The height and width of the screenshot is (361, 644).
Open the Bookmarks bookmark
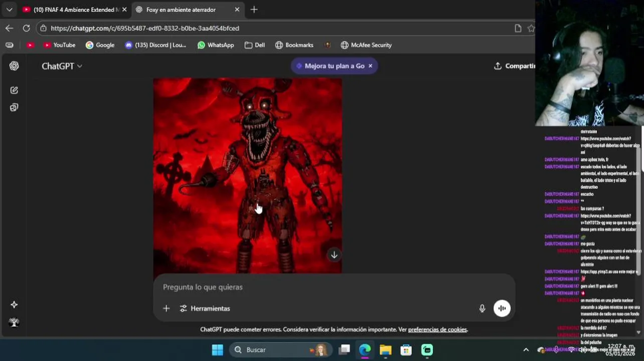click(x=294, y=45)
